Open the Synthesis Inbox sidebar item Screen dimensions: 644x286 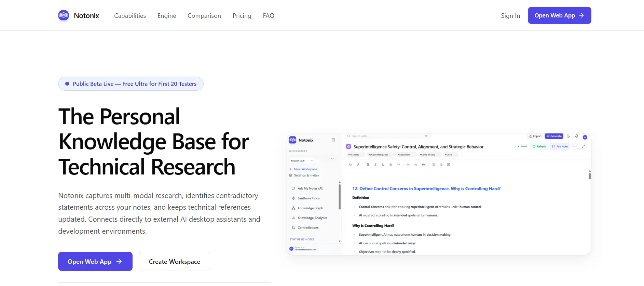tap(306, 198)
